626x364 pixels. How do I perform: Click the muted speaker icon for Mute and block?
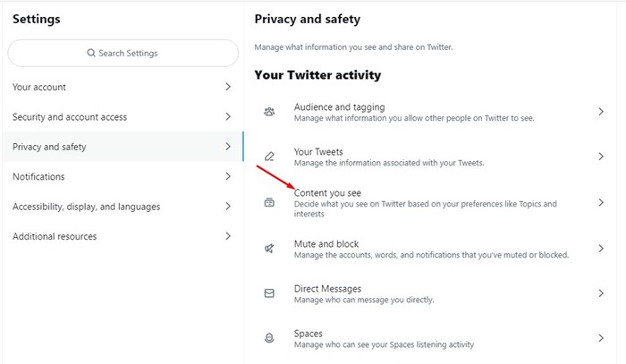[x=269, y=249]
